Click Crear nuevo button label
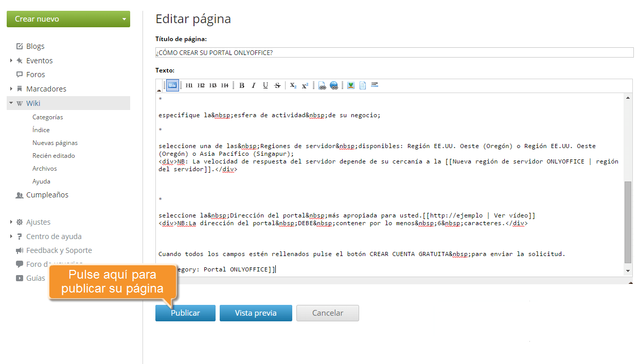638x364 pixels. [x=37, y=19]
